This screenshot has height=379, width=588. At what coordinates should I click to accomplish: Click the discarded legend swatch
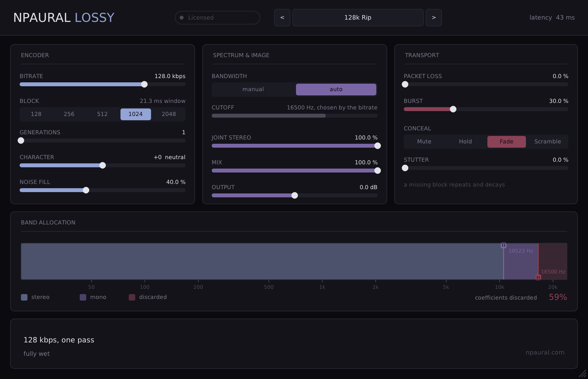[132, 297]
